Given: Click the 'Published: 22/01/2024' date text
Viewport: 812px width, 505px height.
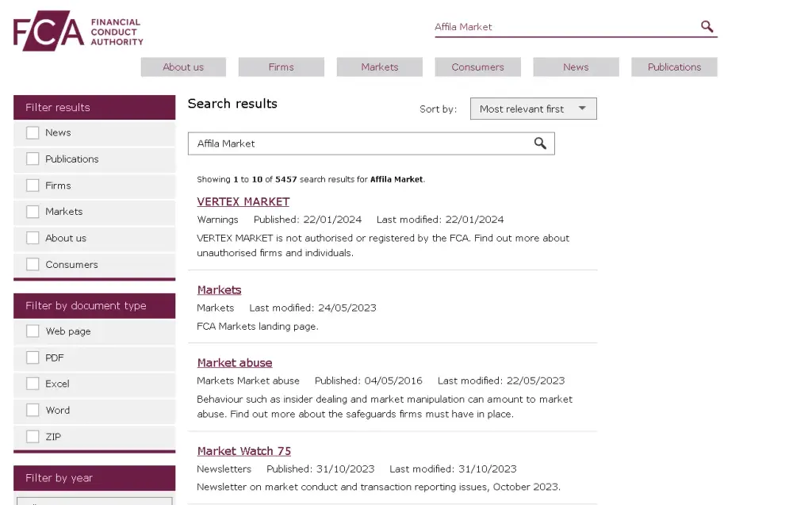Looking at the screenshot, I should click(x=308, y=220).
